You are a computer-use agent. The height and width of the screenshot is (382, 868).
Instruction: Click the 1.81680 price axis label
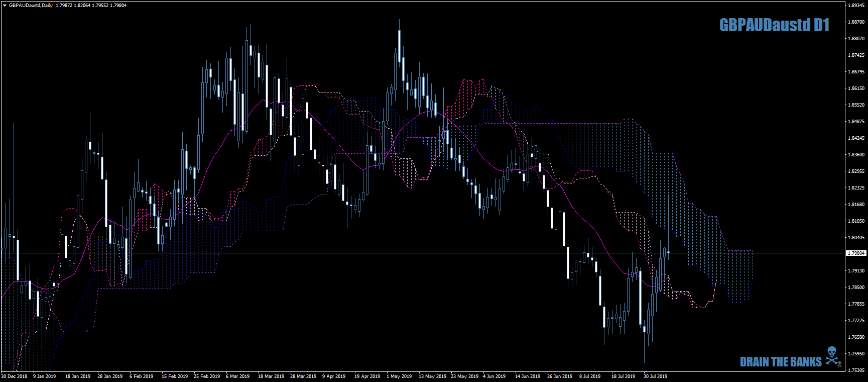(x=856, y=205)
